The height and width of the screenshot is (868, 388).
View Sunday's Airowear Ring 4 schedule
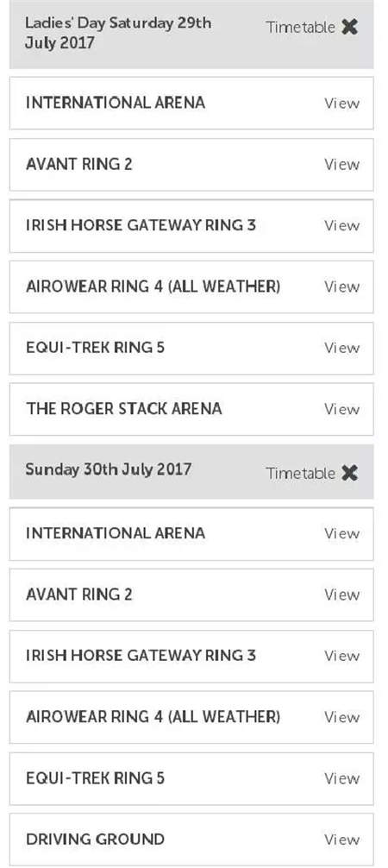341,717
